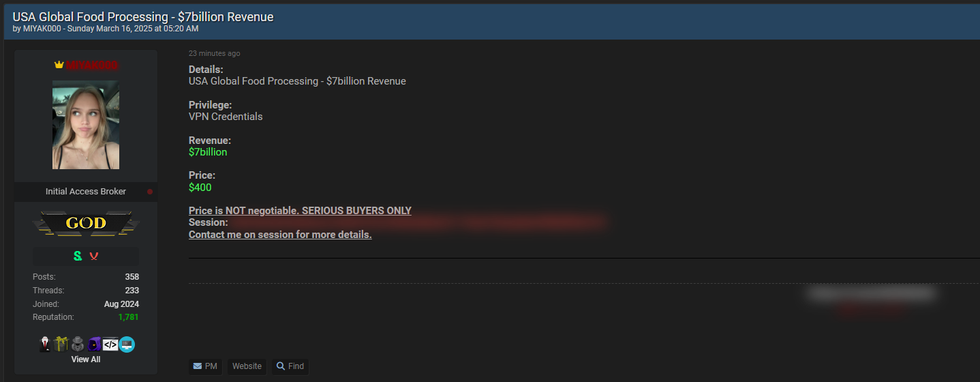
Task: Click the gold crown icon beside username
Action: [59, 65]
